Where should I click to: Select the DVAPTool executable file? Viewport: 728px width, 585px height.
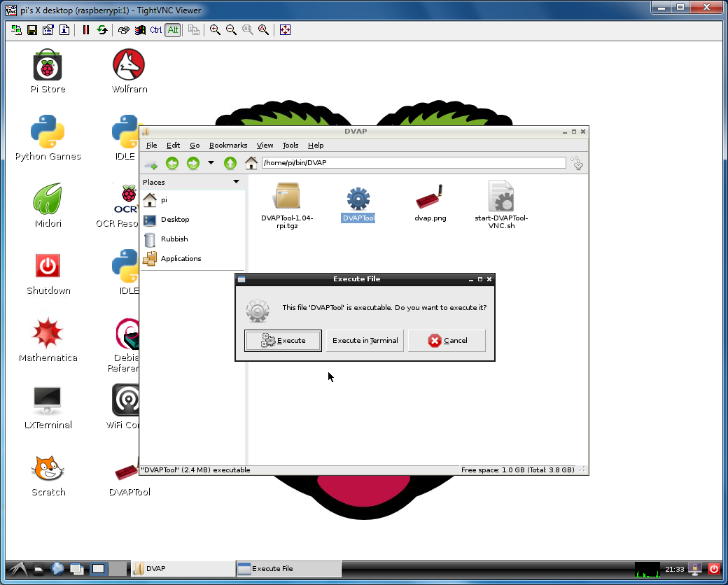click(x=358, y=204)
